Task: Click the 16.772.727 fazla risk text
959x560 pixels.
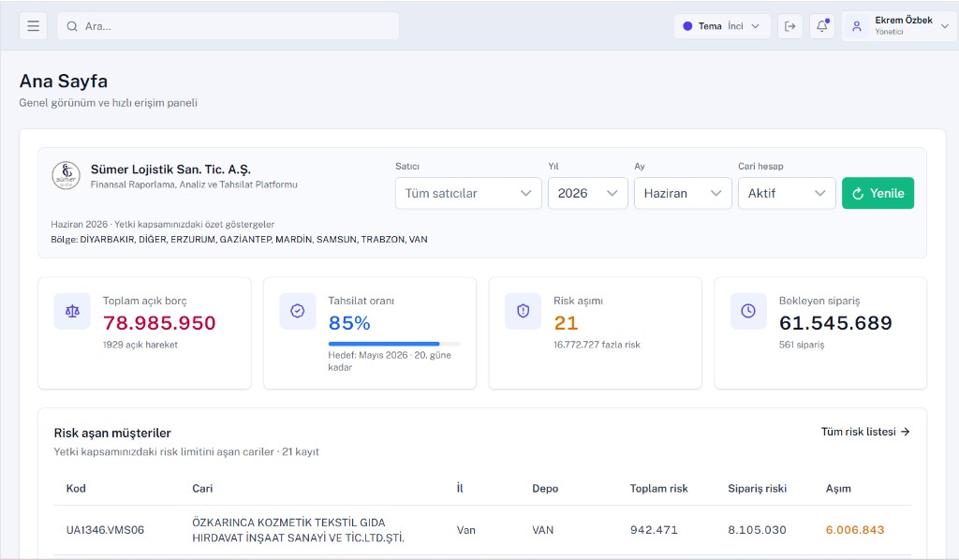Action: pos(597,345)
